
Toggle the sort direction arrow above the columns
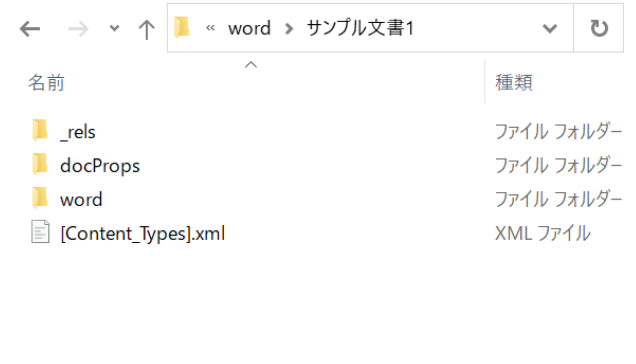(251, 63)
